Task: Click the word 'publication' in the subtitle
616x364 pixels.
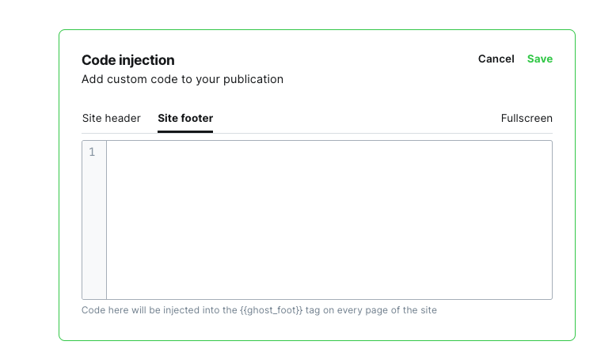Action: tap(253, 79)
